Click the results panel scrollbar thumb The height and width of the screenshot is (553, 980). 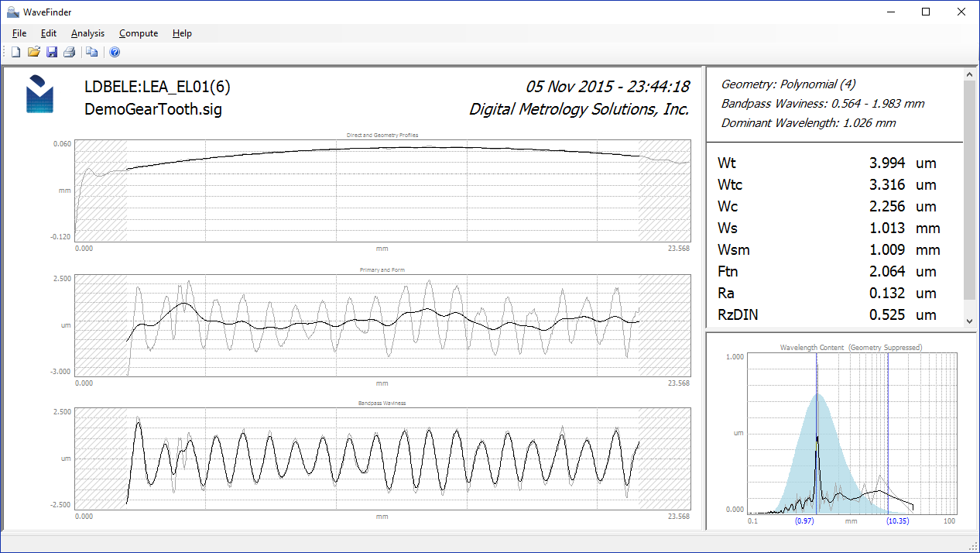click(970, 190)
